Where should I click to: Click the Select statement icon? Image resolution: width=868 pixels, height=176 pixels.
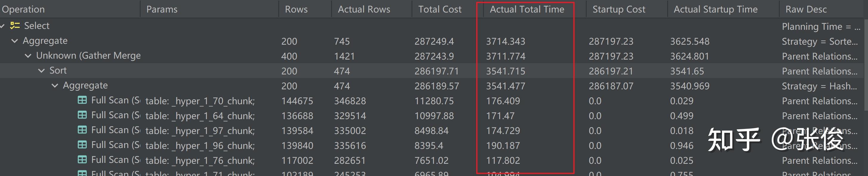15,26
